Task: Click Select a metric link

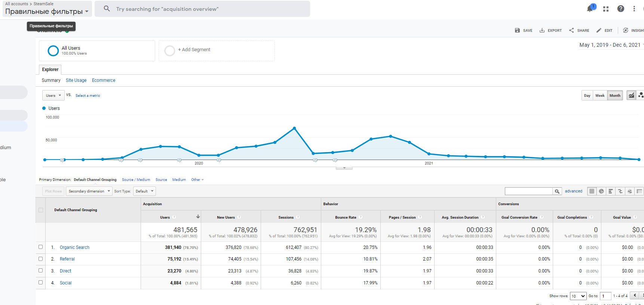Action: tap(88, 96)
